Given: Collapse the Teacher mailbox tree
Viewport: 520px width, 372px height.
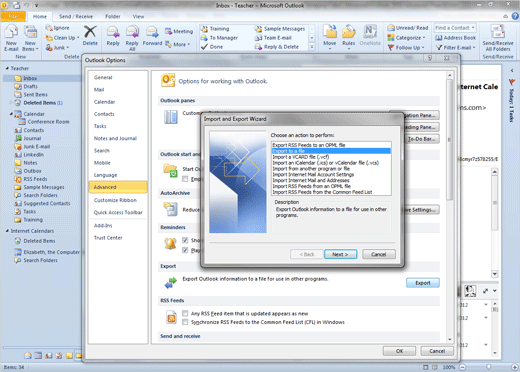Looking at the screenshot, I should coord(7,68).
